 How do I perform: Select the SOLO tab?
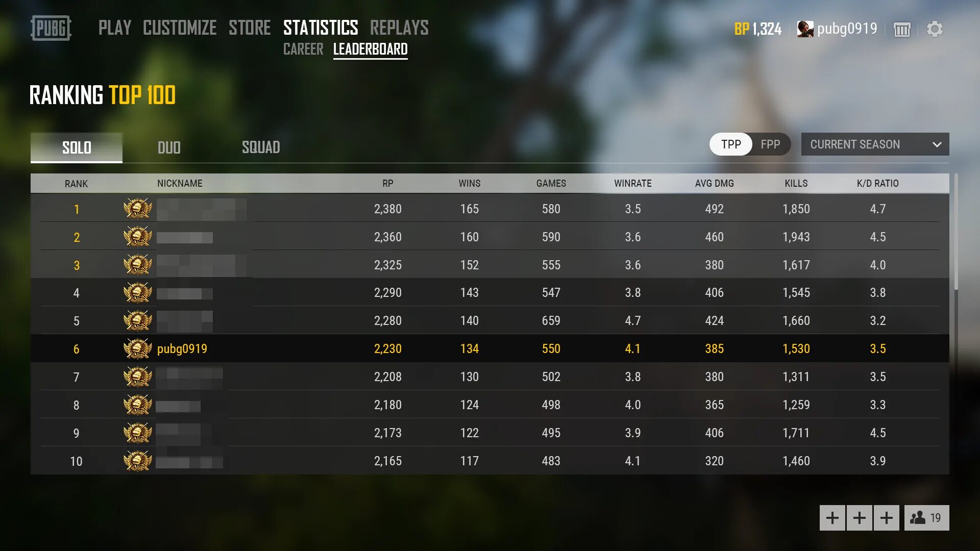pyautogui.click(x=76, y=147)
